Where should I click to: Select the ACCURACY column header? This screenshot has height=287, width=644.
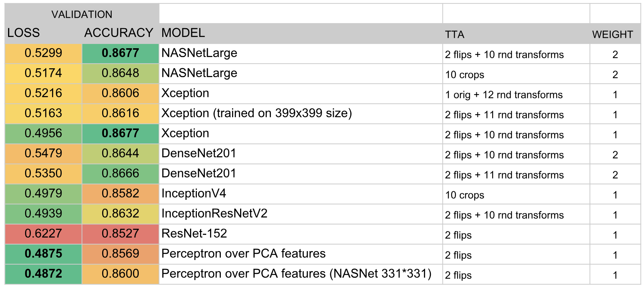click(119, 33)
